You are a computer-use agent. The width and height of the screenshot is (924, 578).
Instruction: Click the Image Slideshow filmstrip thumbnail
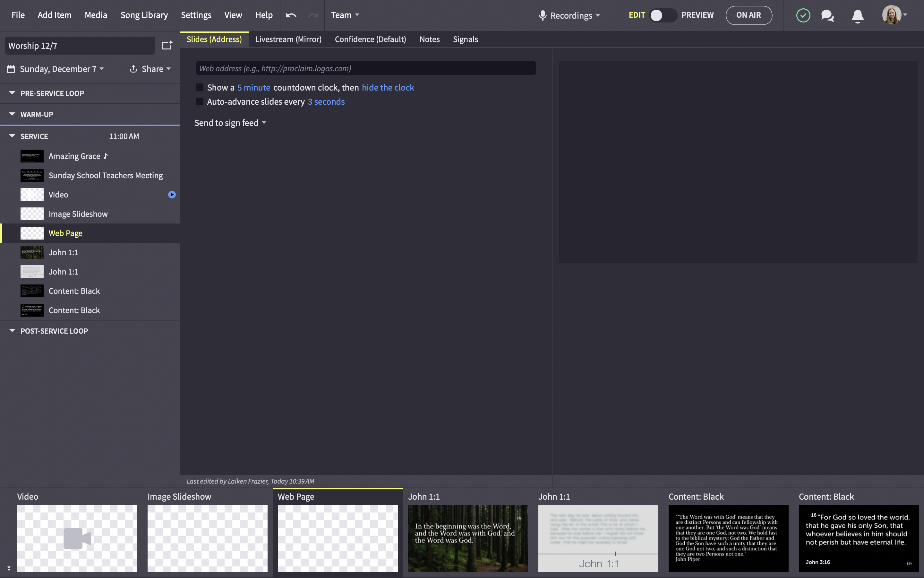click(x=207, y=538)
